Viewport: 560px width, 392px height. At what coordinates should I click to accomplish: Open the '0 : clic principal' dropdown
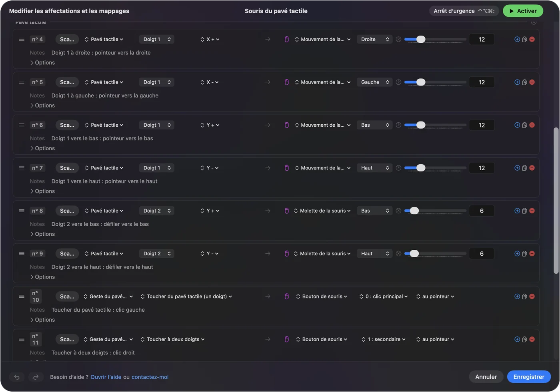(384, 296)
